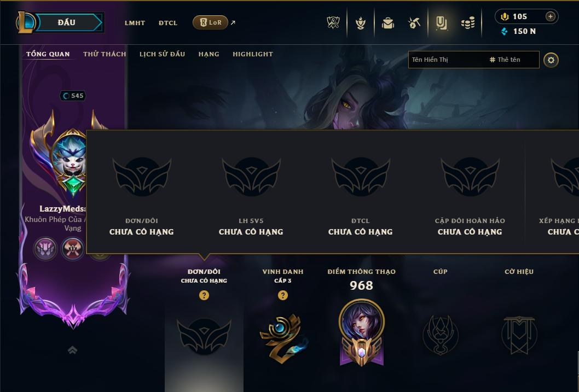Switch to the ĐTCL menu
The height and width of the screenshot is (392, 579).
pos(168,23)
